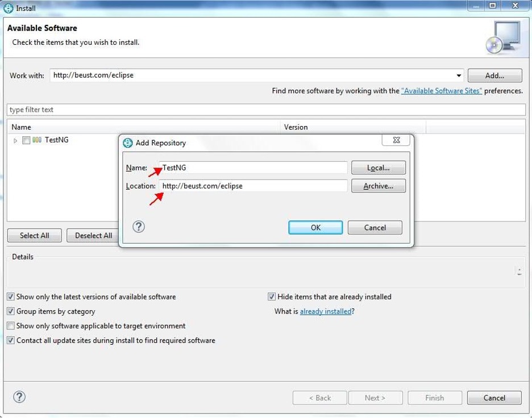Click the help icon in the Install window

point(19,396)
